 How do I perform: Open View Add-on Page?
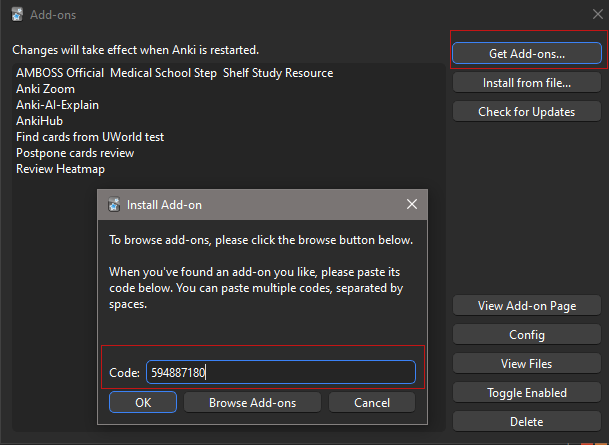click(527, 306)
